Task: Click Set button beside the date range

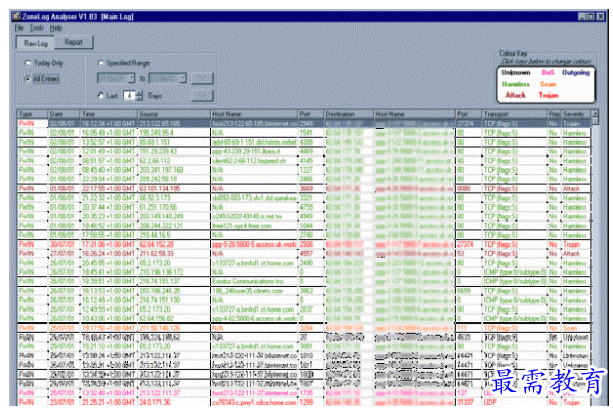Action: point(202,78)
